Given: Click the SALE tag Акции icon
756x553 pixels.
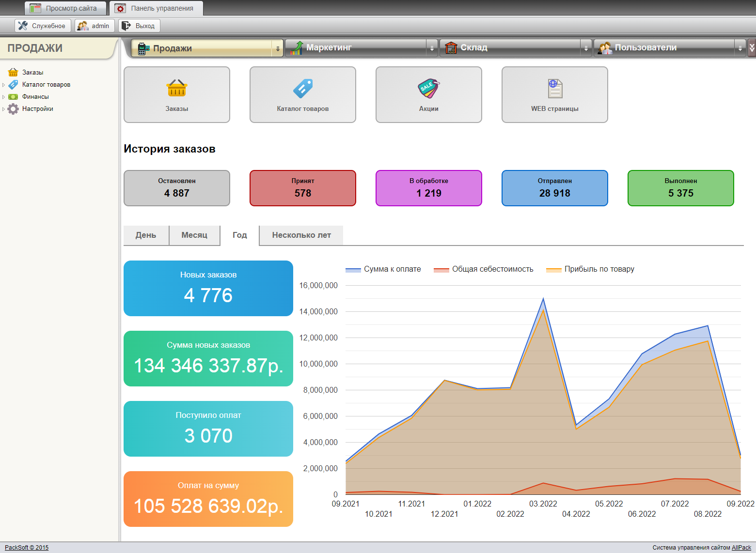Looking at the screenshot, I should point(428,89).
